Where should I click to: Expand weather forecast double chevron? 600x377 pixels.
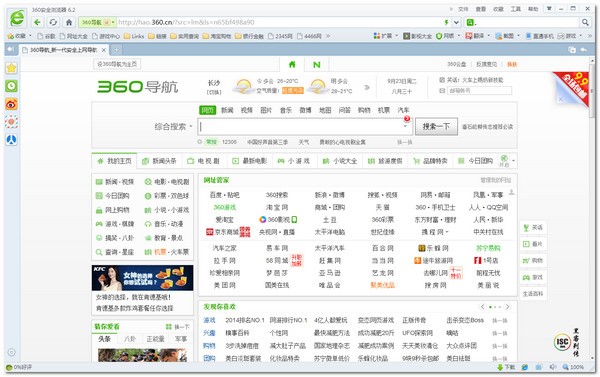point(367,87)
